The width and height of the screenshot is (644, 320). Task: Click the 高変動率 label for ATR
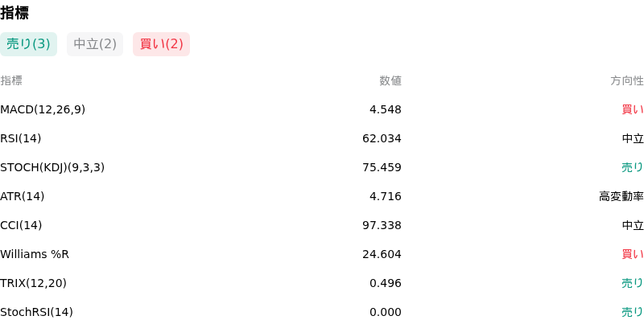point(621,196)
